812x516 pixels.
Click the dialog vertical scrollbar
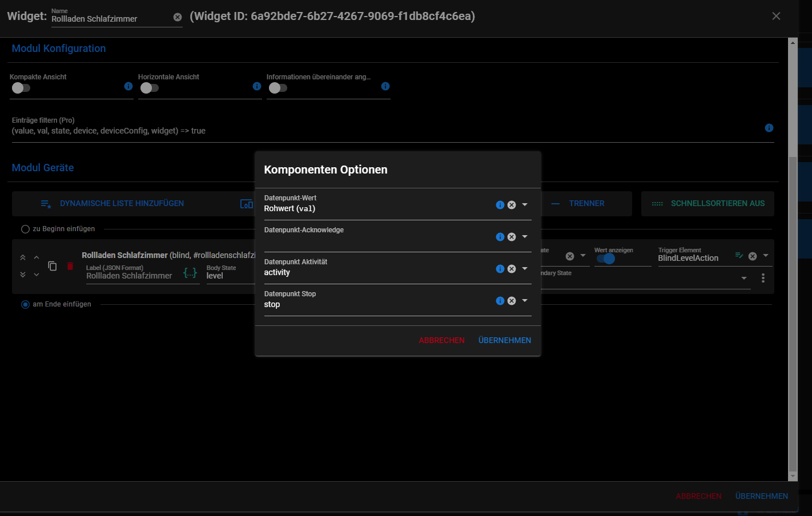pyautogui.click(x=793, y=314)
